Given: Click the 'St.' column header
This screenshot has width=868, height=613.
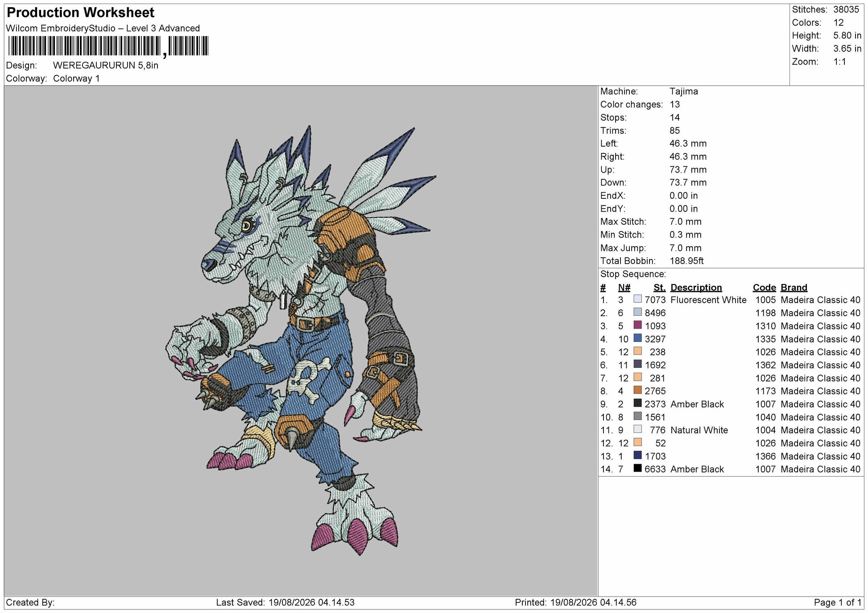Looking at the screenshot, I should pyautogui.click(x=659, y=288).
